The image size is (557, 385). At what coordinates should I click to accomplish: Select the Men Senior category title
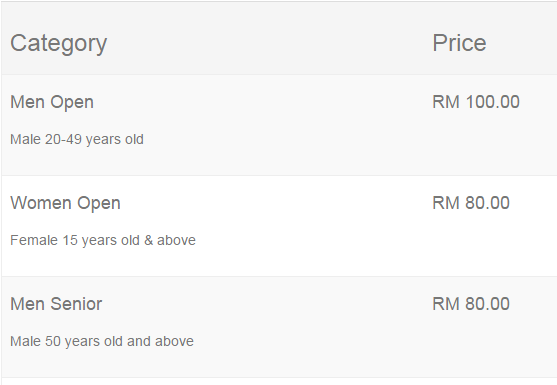coord(56,304)
